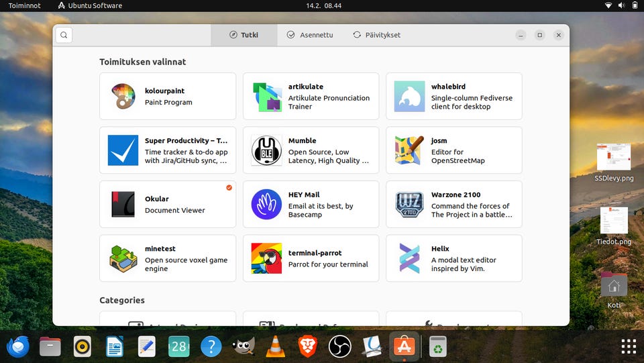Click the "Toimituksen valinnat" heading

142,62
